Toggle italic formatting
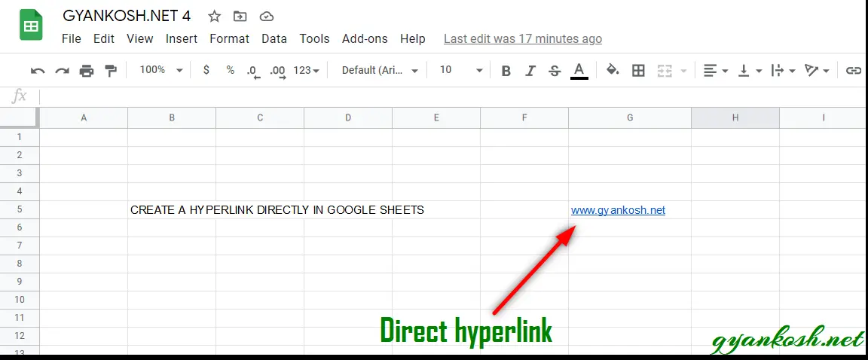 (530, 71)
